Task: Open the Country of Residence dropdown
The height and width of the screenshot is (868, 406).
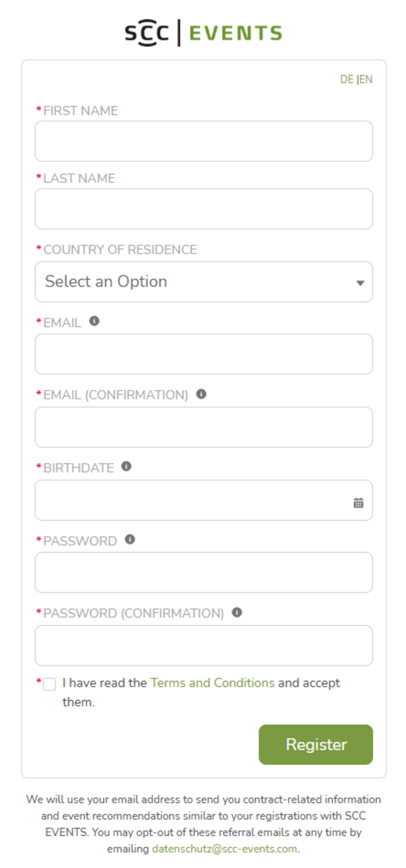Action: coord(203,282)
